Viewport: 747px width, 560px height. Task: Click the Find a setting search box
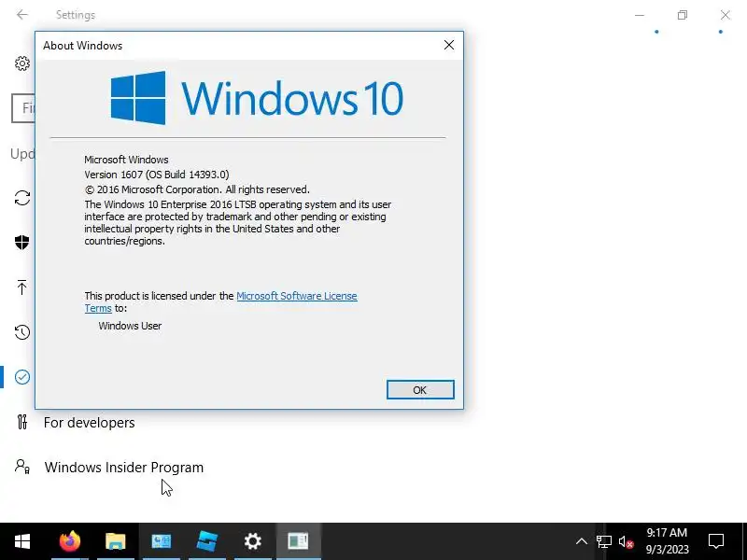pos(23,108)
